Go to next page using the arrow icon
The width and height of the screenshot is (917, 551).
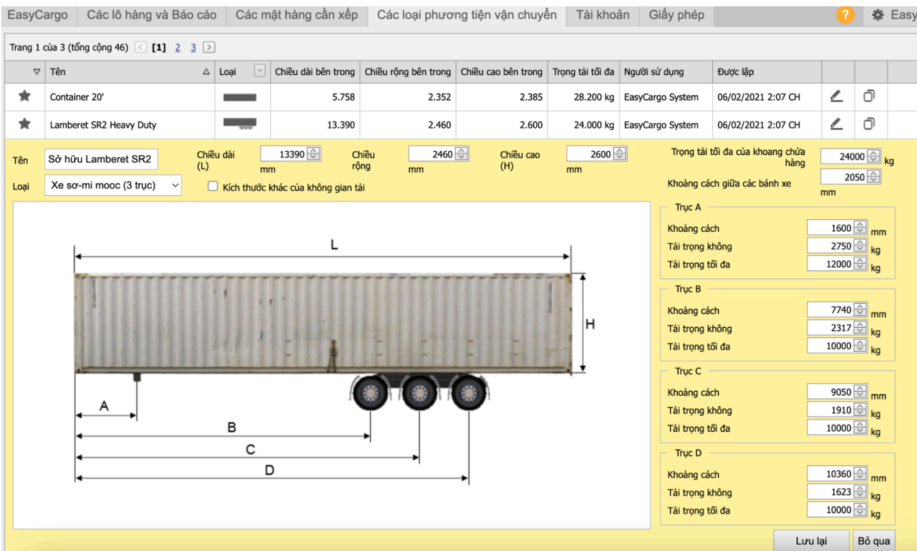click(209, 47)
